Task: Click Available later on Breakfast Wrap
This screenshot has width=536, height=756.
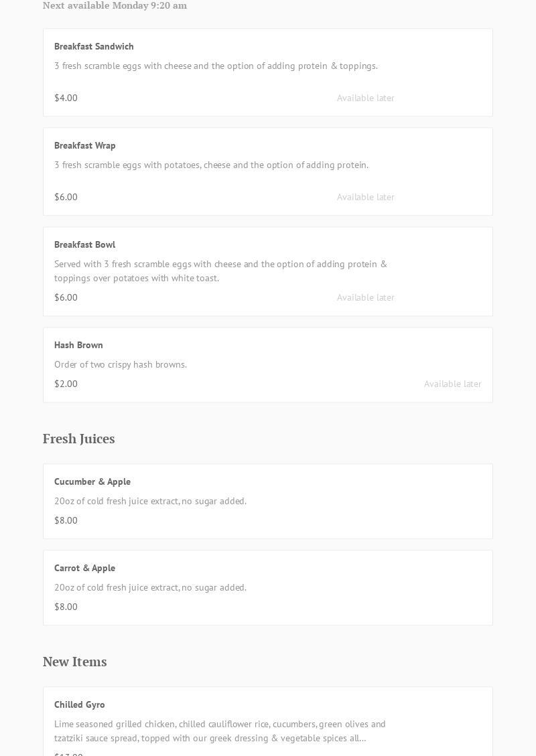Action: click(365, 197)
